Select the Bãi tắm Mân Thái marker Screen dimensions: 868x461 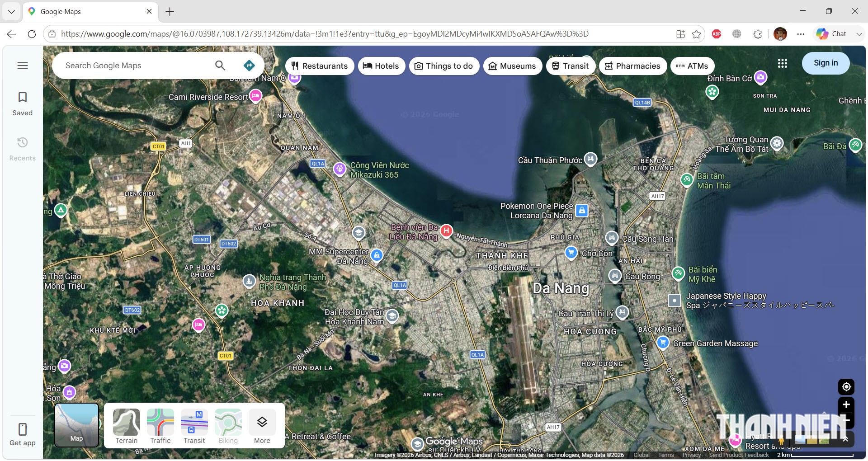coord(687,179)
